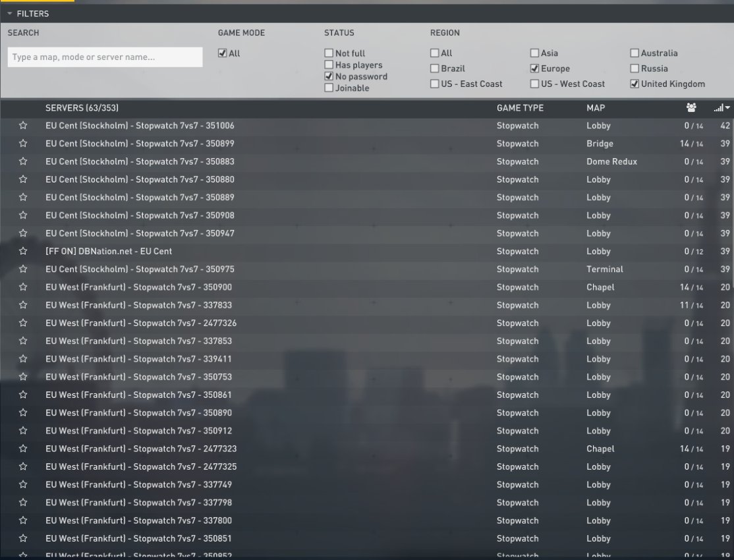Sort by the Game Type column header

click(x=520, y=107)
